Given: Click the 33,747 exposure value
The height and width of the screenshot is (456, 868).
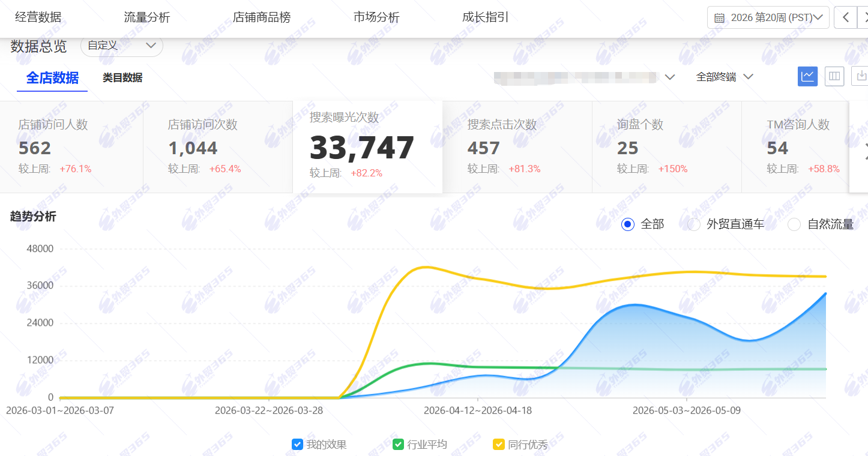Looking at the screenshot, I should pyautogui.click(x=362, y=148).
